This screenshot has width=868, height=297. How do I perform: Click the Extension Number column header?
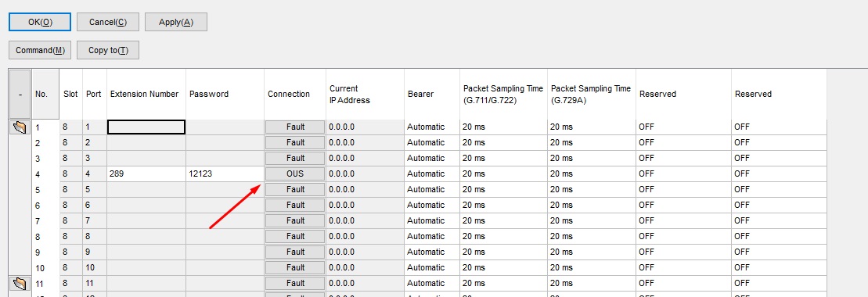pos(146,94)
